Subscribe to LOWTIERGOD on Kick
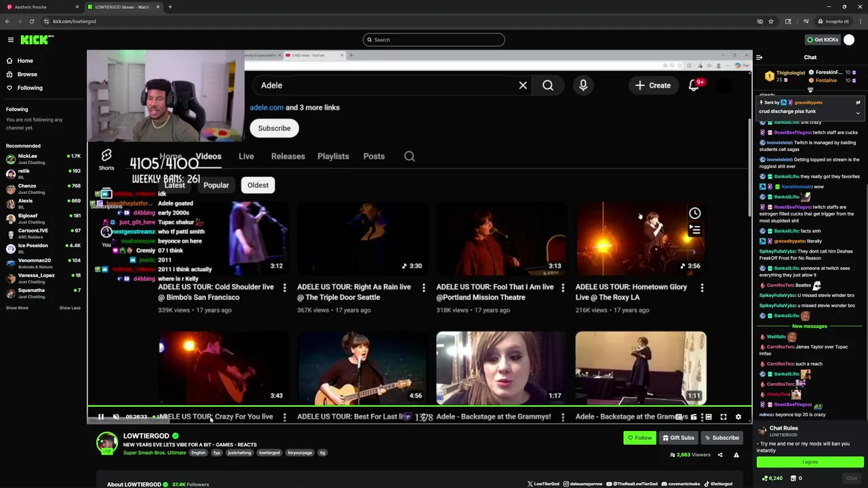Viewport: 868px width, 488px height. coord(722,438)
